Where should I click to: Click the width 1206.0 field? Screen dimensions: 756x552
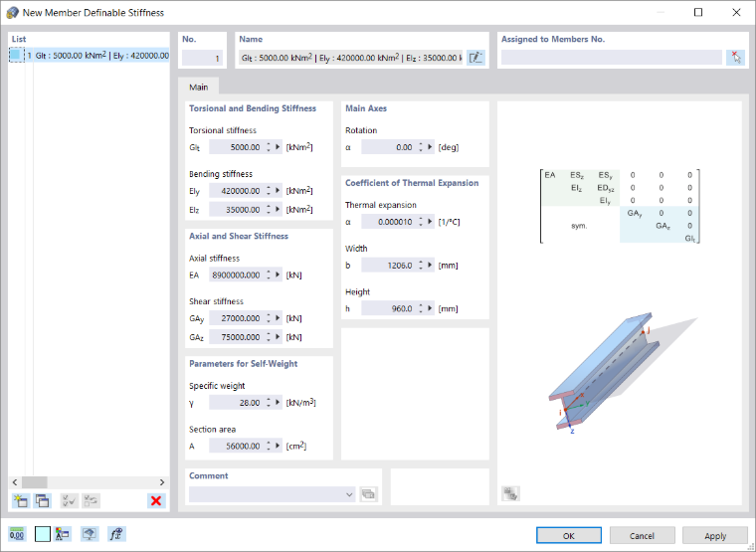389,266
